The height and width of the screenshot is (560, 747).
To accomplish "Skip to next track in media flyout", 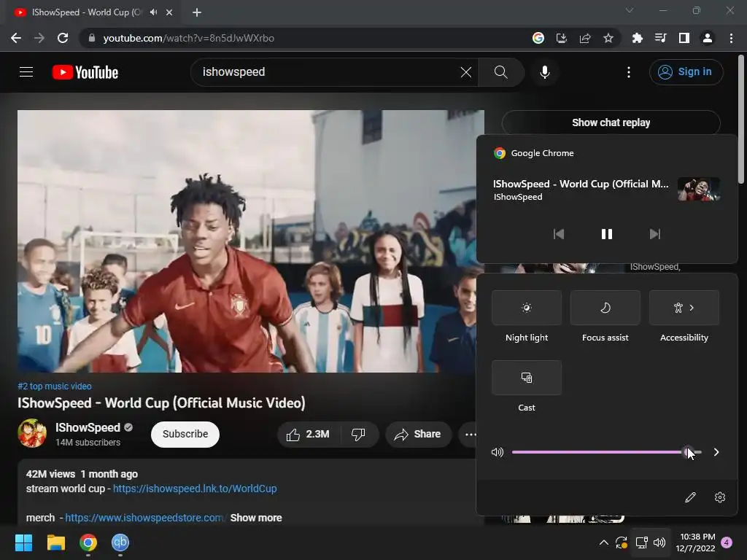I will pos(655,234).
